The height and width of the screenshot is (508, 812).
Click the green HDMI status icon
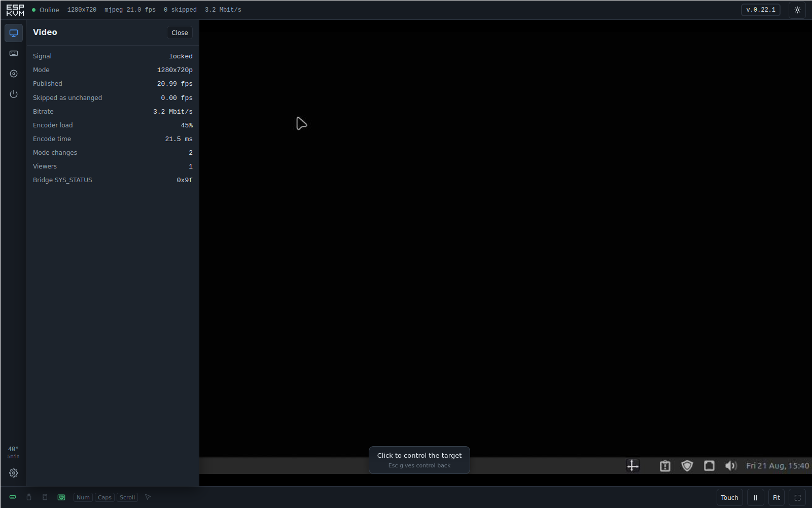coord(13,497)
